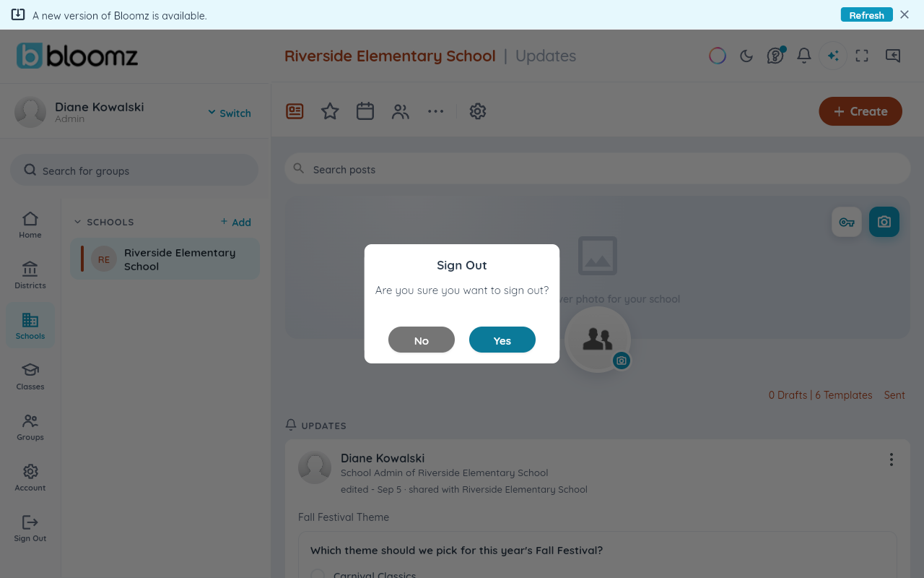The image size is (924, 578).
Task: Go to Home in sidebar
Action: 30,225
